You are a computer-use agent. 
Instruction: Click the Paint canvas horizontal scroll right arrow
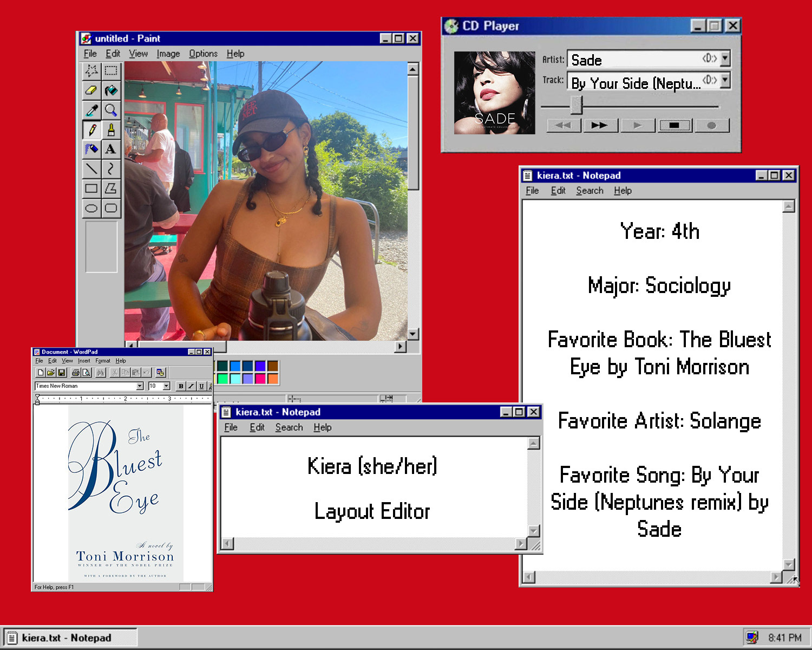click(401, 346)
